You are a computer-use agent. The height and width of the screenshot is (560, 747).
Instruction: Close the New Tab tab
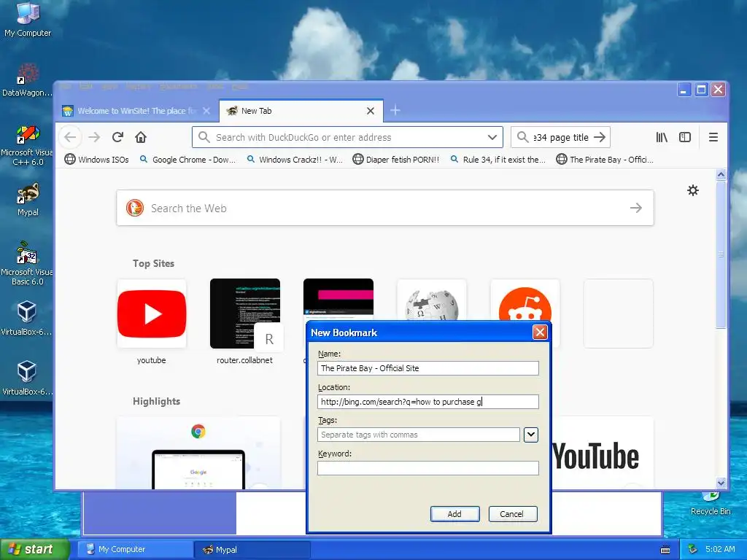pos(370,111)
